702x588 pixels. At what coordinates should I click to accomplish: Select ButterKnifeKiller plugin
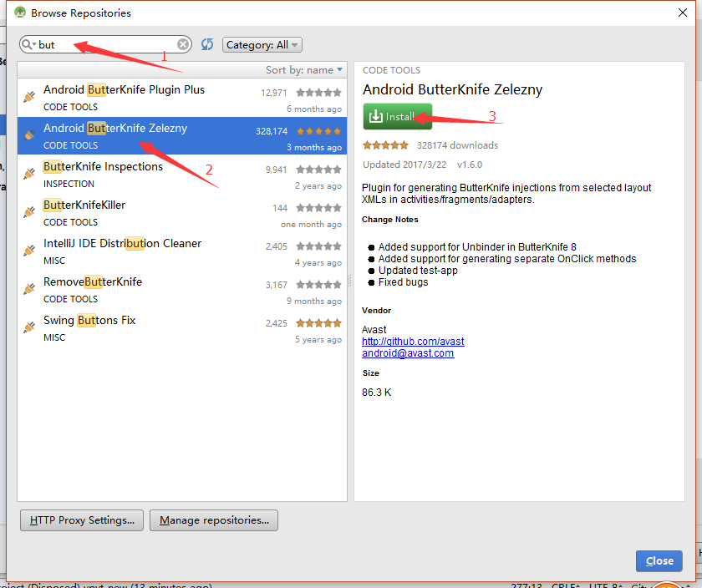(x=182, y=213)
